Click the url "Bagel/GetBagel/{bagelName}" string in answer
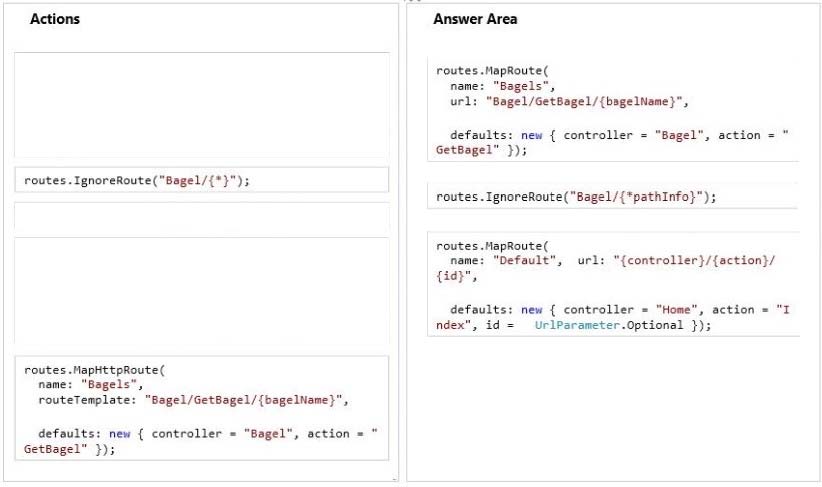 587,102
